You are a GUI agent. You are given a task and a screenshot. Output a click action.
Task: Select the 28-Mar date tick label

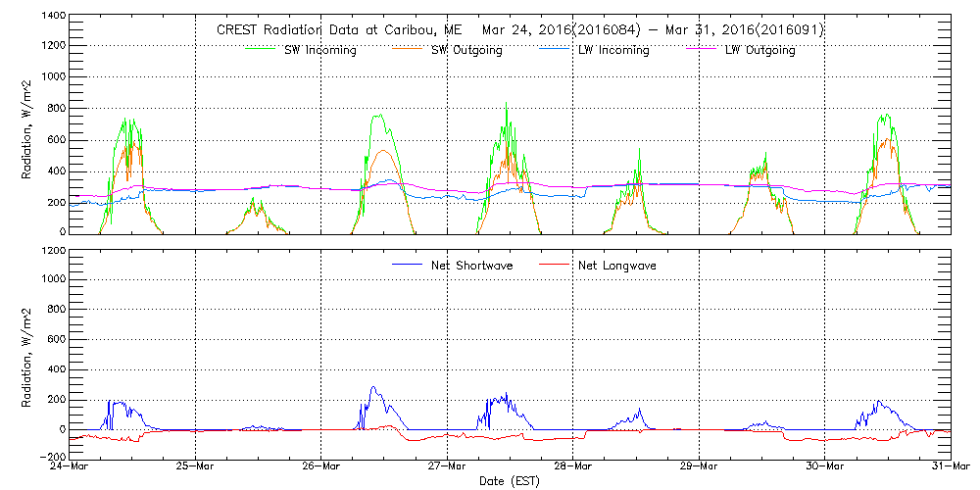click(572, 468)
